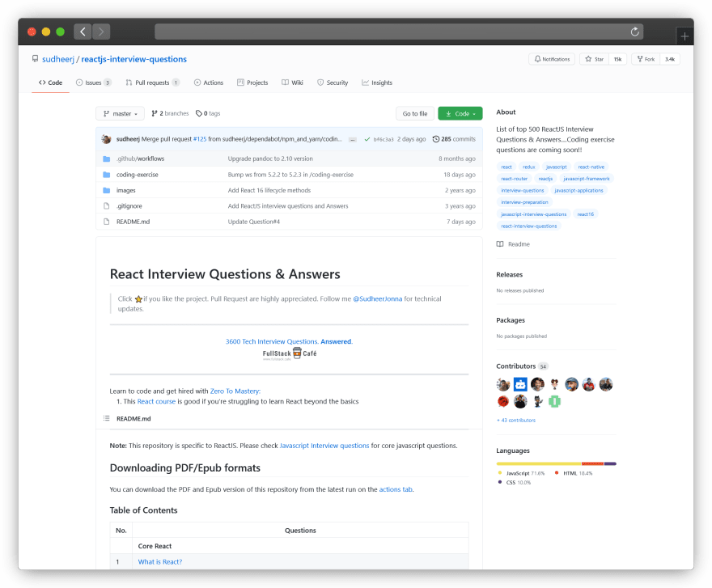Open the Projects tab
The height and width of the screenshot is (588, 712).
(x=252, y=82)
